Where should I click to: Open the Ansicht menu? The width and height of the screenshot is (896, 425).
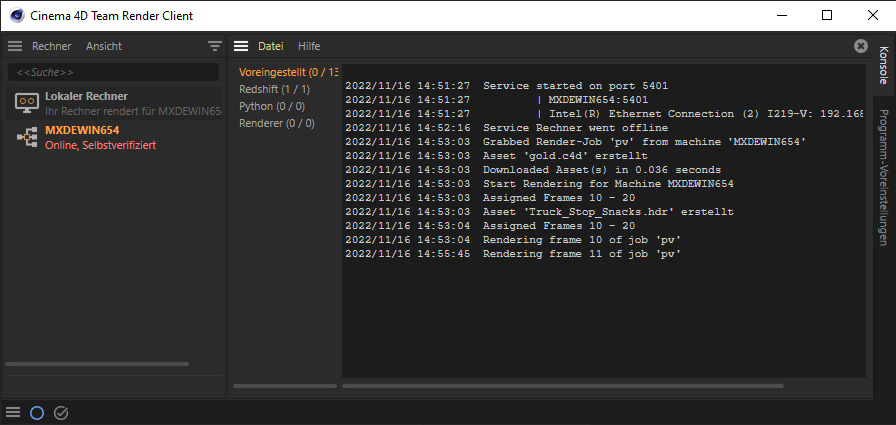pyautogui.click(x=104, y=46)
